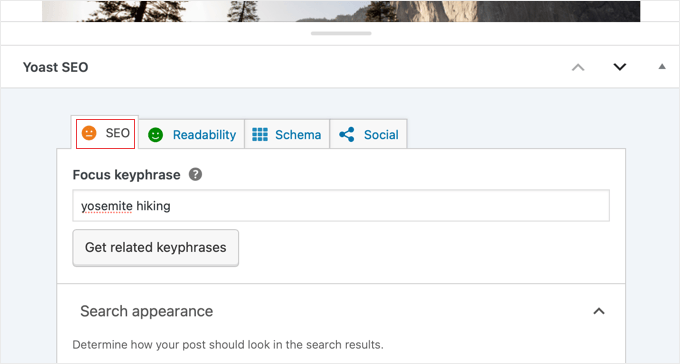Collapse the Search appearance section
Image resolution: width=680 pixels, height=364 pixels.
tap(599, 311)
